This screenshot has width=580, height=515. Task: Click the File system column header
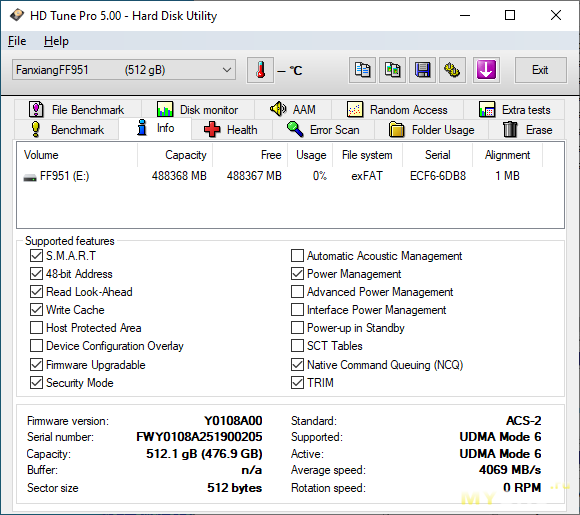pos(367,155)
